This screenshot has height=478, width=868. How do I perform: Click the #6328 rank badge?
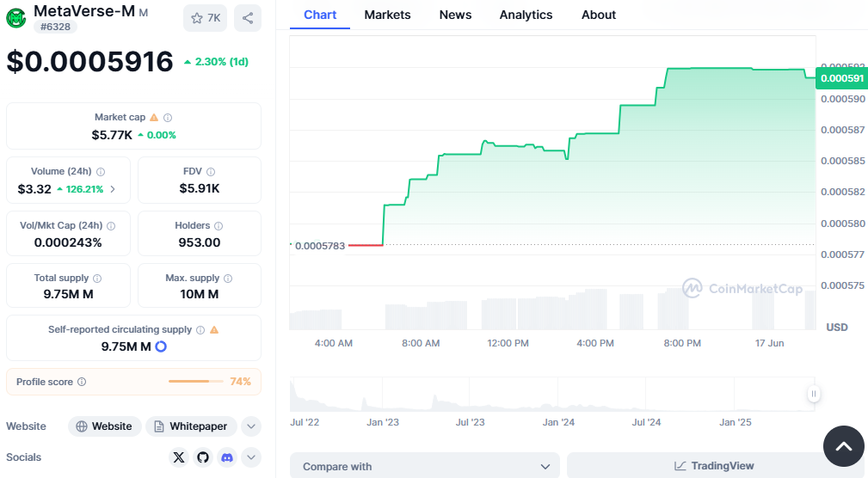[55, 27]
